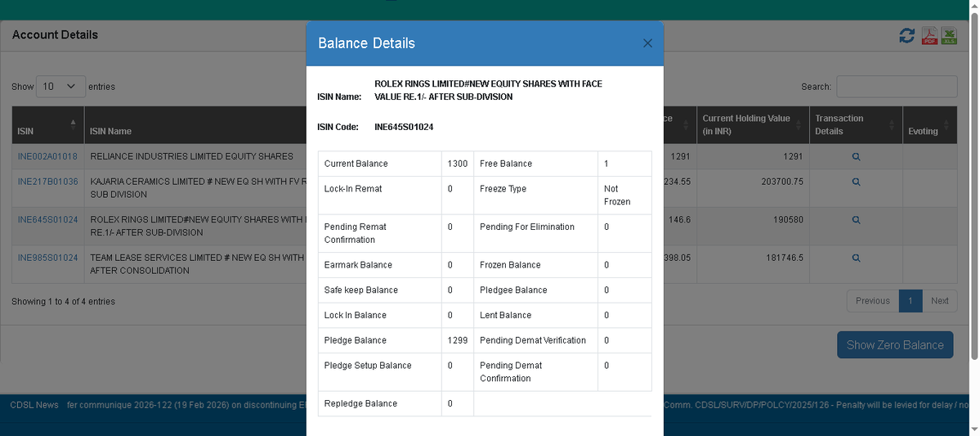Image resolution: width=980 pixels, height=436 pixels.
Task: Click the Safe keep Balance label
Action: 360,290
